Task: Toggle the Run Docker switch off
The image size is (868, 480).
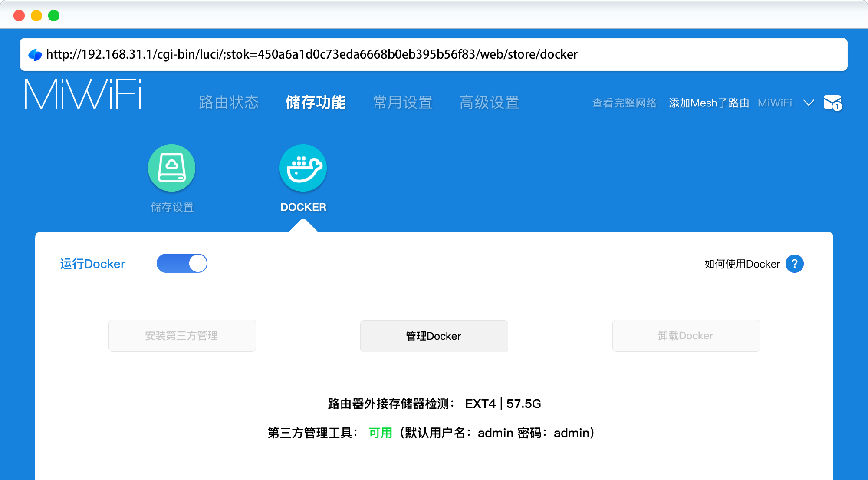Action: point(182,263)
